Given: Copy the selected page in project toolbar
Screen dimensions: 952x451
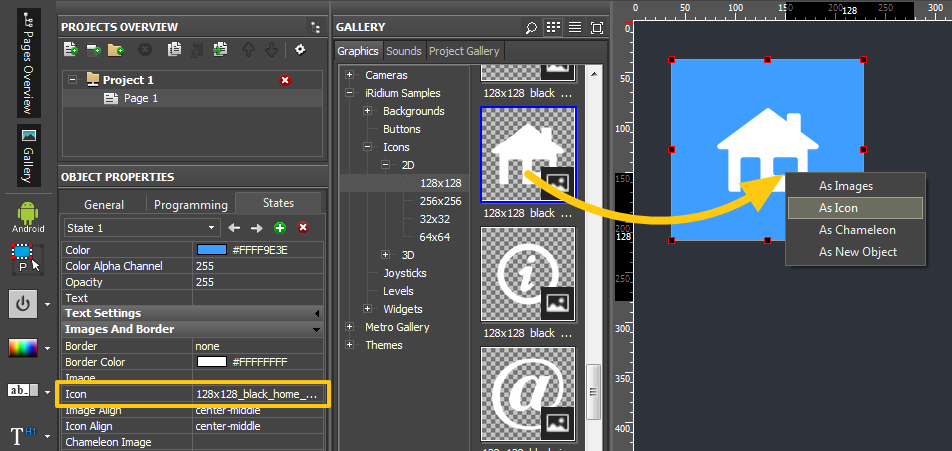Looking at the screenshot, I should click(174, 49).
